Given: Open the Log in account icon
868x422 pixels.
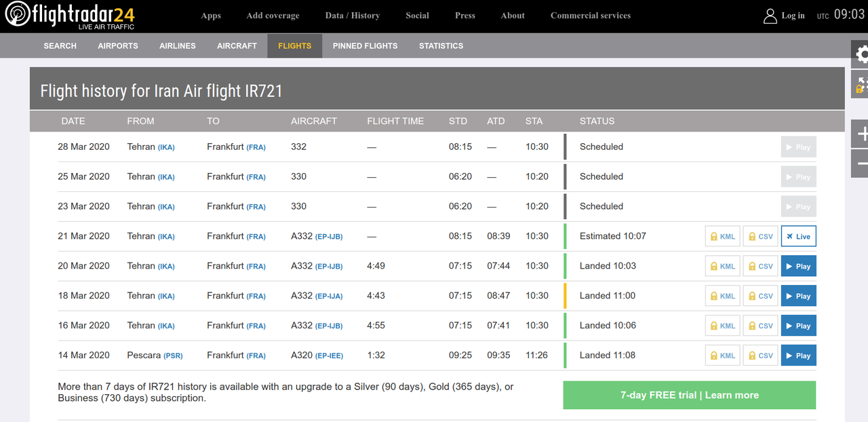Looking at the screenshot, I should click(770, 16).
